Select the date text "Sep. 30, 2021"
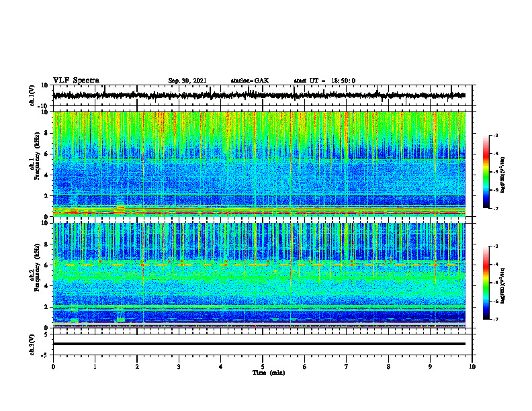Screen dimensions: 532x411 (x=187, y=81)
